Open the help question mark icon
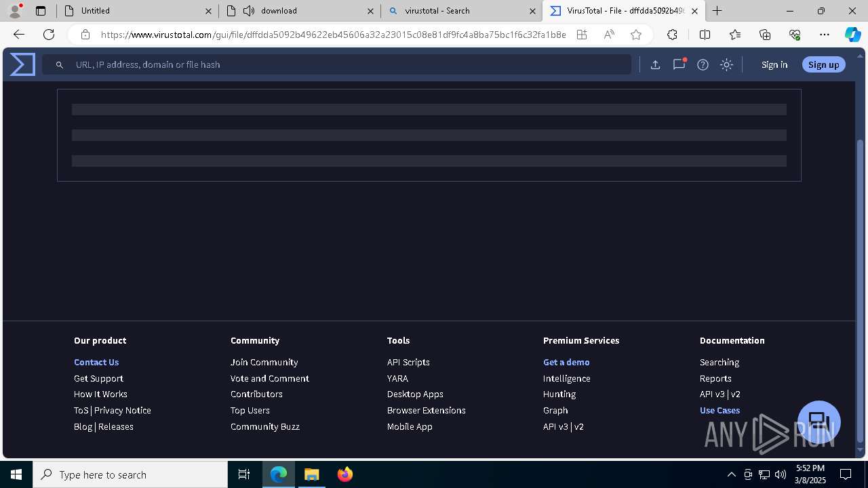The width and height of the screenshot is (868, 488). 703,64
